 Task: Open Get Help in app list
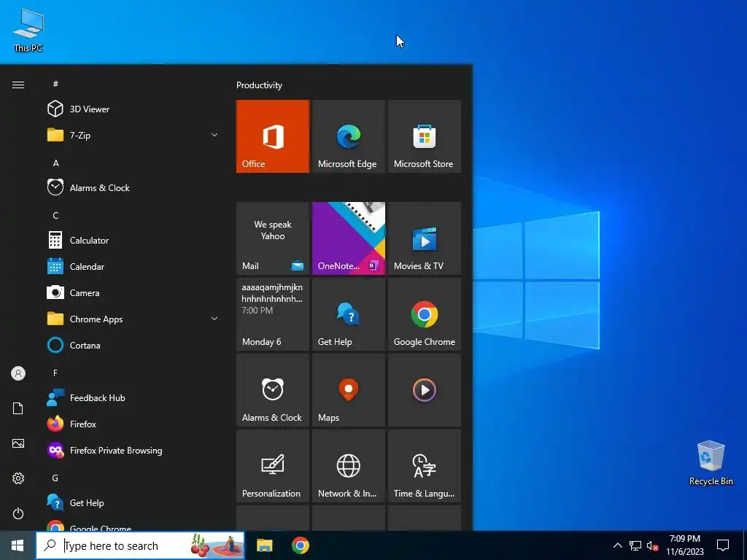click(x=133, y=503)
